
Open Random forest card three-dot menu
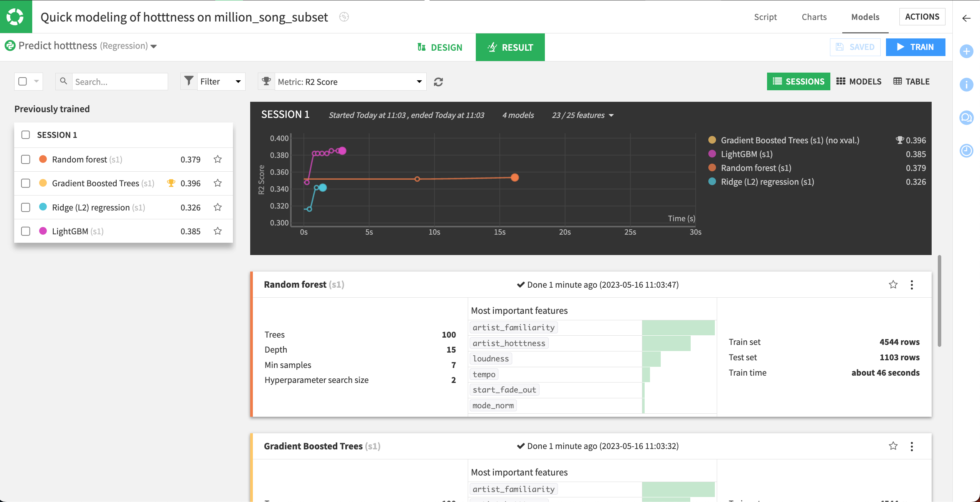click(x=912, y=285)
